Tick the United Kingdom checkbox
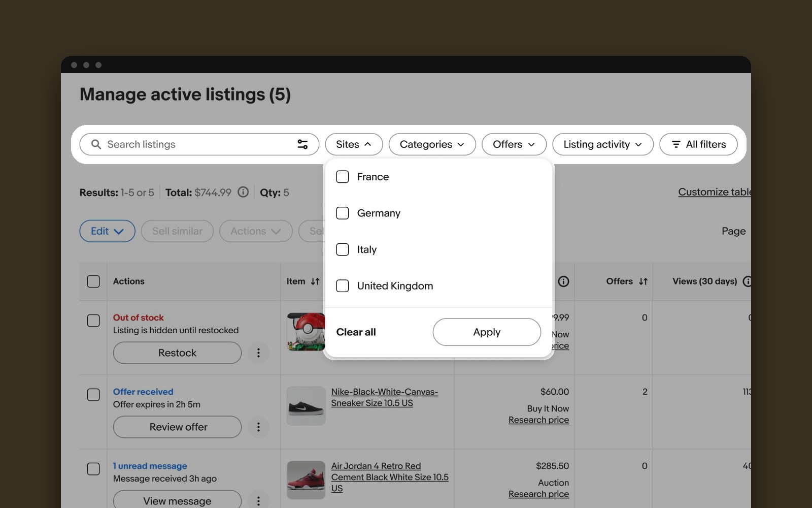 coord(343,286)
